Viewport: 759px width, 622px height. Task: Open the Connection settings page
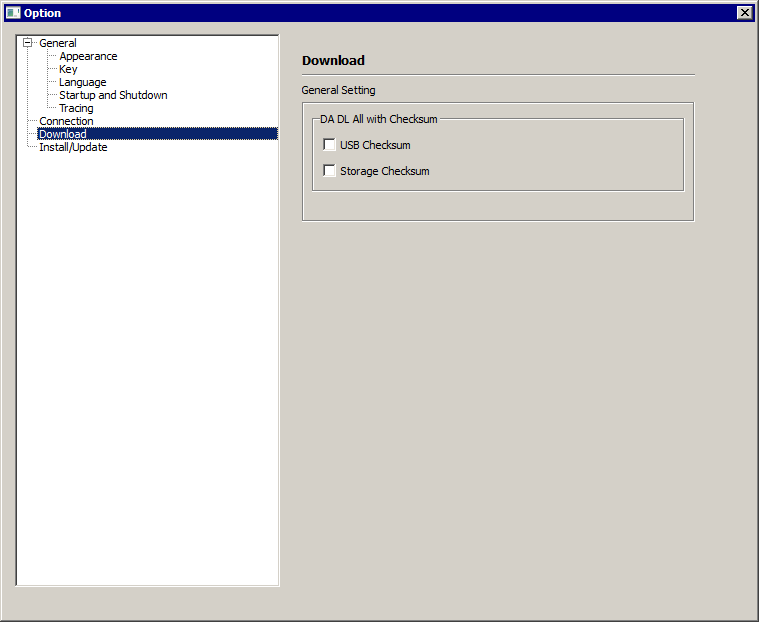coord(66,121)
